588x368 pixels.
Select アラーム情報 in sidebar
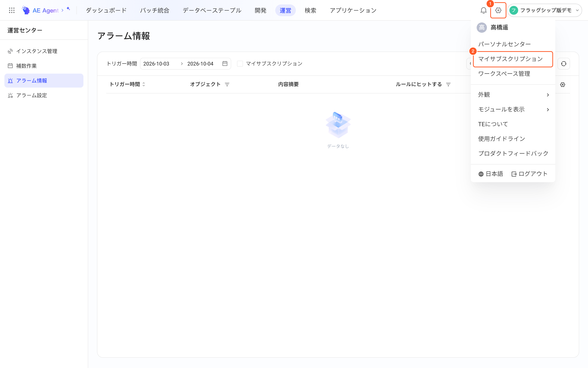point(44,81)
